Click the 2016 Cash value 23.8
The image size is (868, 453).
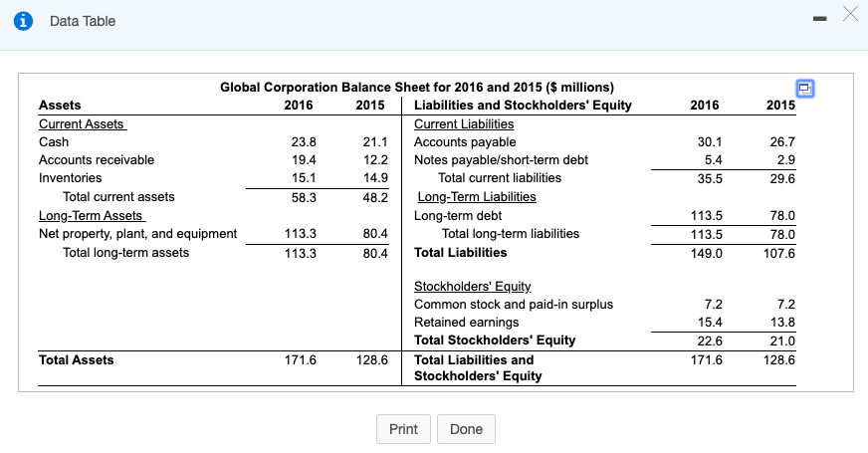click(x=304, y=142)
